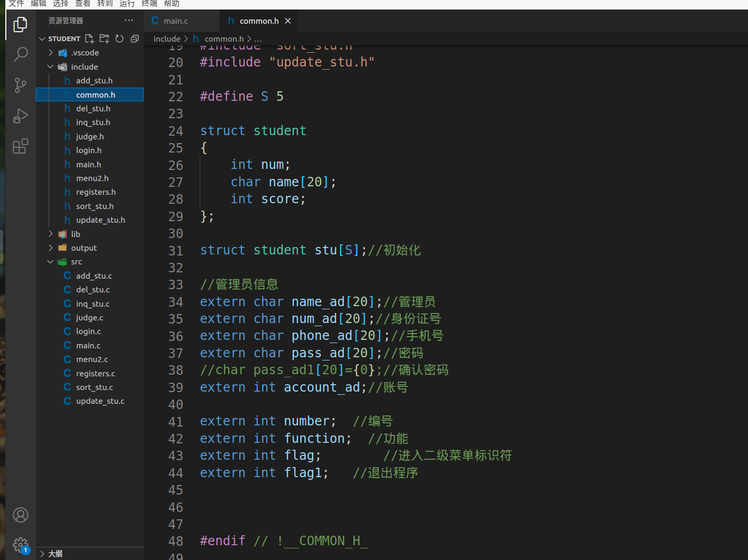748x560 pixels.
Task: Open explorer more actions ellipsis
Action: 129,21
